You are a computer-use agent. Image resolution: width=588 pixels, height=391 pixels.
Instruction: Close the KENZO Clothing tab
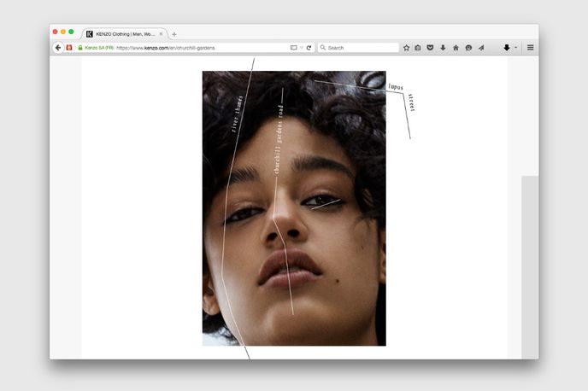click(x=161, y=34)
